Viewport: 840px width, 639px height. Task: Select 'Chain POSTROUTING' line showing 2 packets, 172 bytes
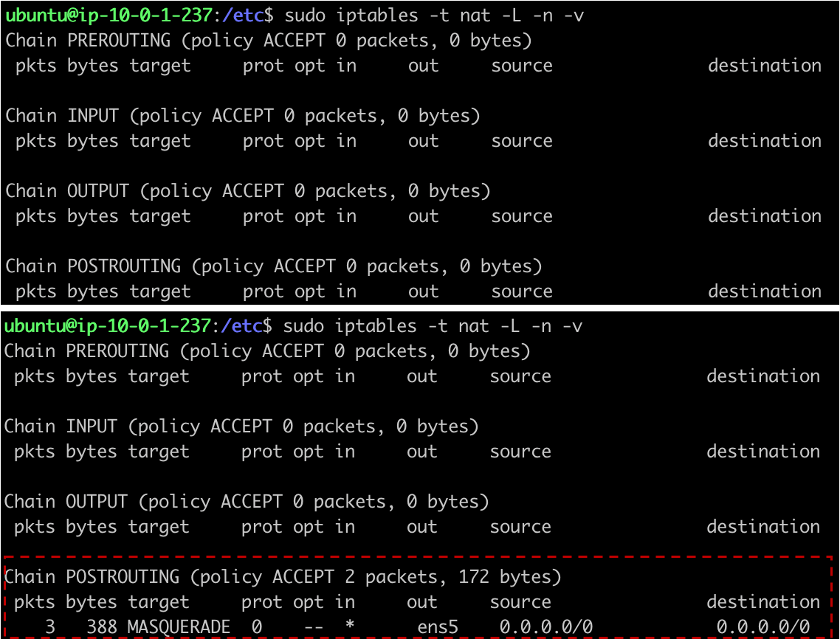(282, 577)
